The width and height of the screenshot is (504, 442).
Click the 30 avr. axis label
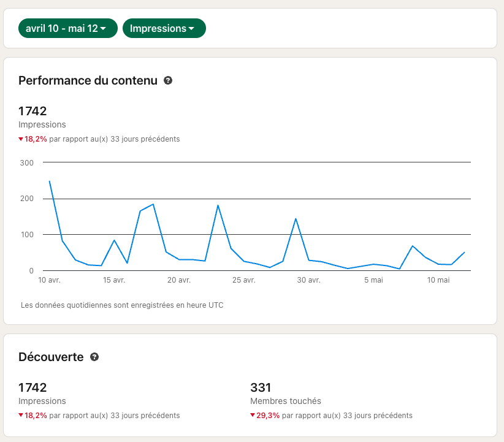308,280
